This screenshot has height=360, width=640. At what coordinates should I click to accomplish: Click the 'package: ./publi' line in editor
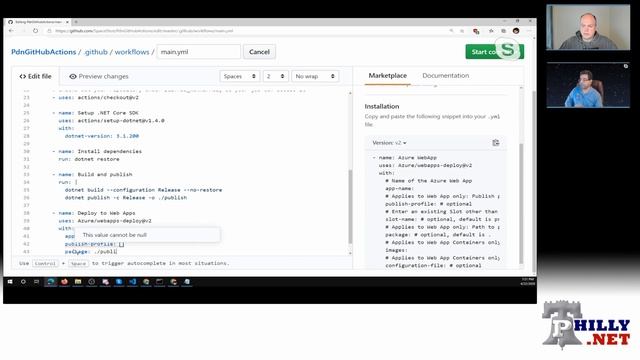click(x=91, y=252)
